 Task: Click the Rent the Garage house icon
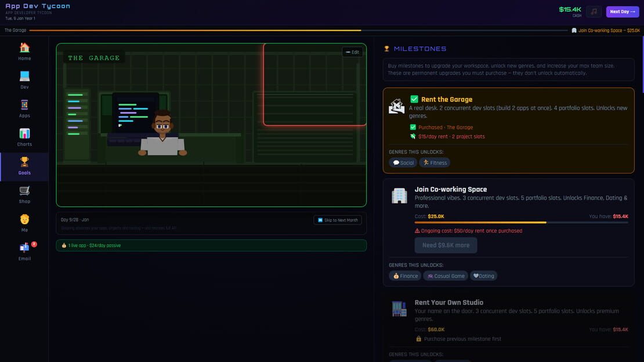coord(397,106)
